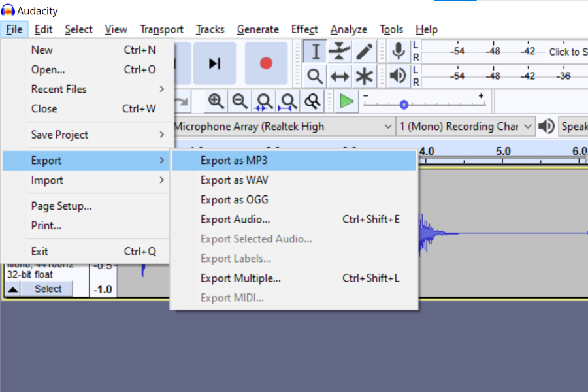Open the Tracks menu
Image resolution: width=588 pixels, height=392 pixels.
210,29
